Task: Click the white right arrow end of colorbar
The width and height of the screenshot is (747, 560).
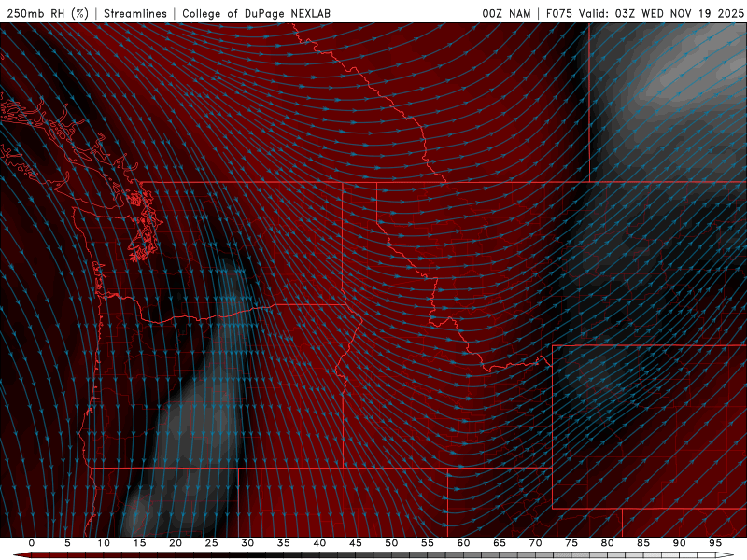Action: (x=725, y=555)
